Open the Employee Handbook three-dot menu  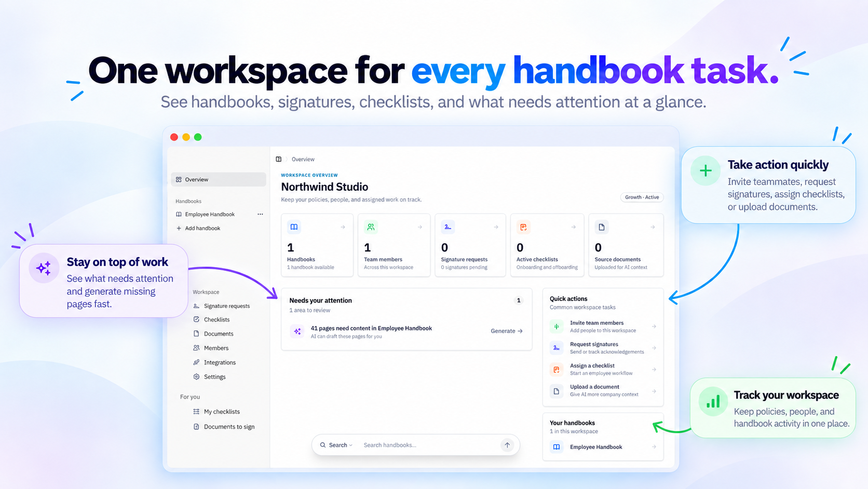point(260,214)
